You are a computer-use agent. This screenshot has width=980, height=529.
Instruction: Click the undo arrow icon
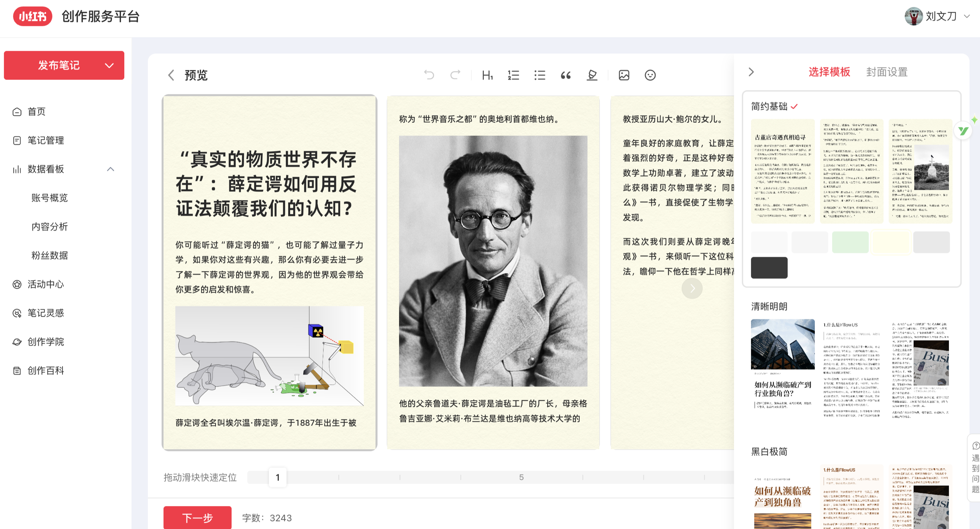[429, 75]
